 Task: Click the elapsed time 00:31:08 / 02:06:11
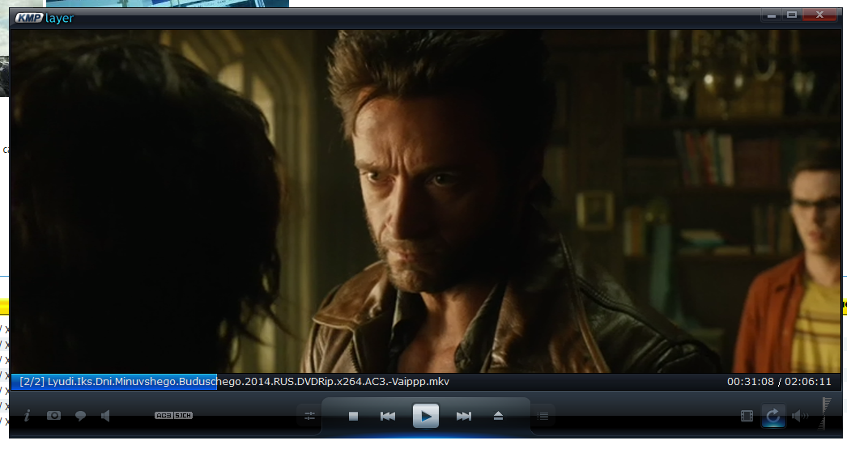pos(779,381)
